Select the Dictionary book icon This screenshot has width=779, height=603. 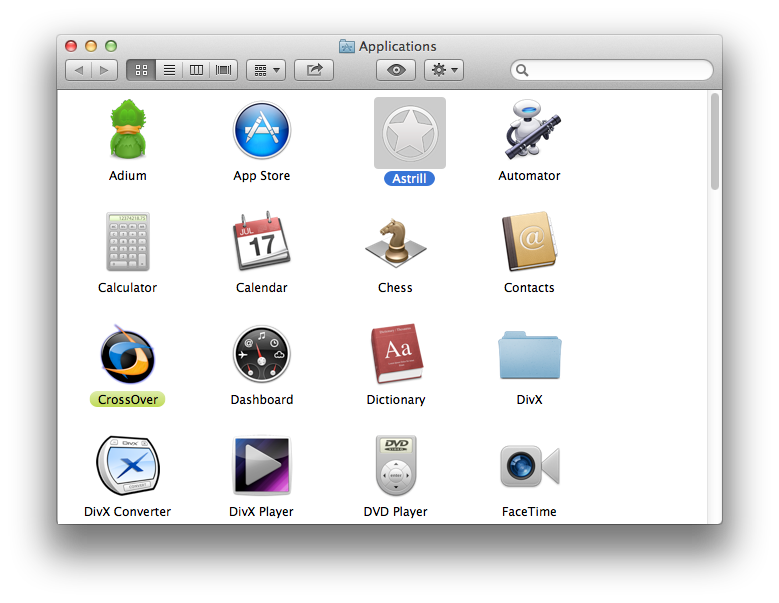(x=395, y=355)
